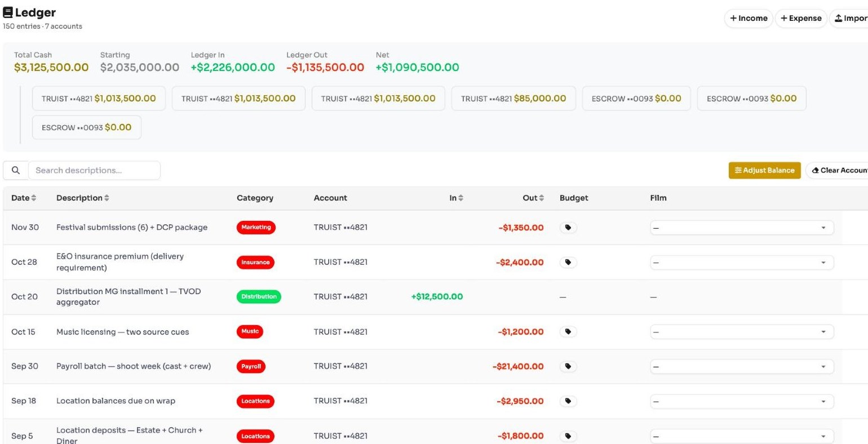Sort entries using the In column arrows
The width and height of the screenshot is (868, 444).
460,198
